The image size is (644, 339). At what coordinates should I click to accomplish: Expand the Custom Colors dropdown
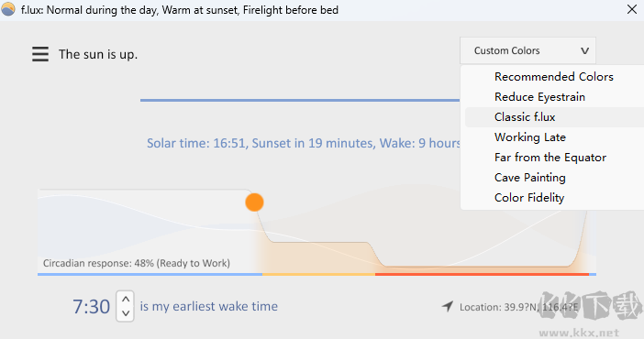(x=527, y=50)
